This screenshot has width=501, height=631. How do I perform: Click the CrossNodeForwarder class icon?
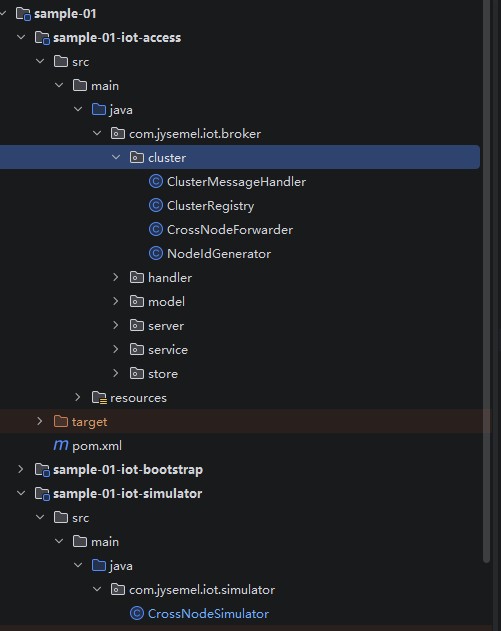(156, 229)
